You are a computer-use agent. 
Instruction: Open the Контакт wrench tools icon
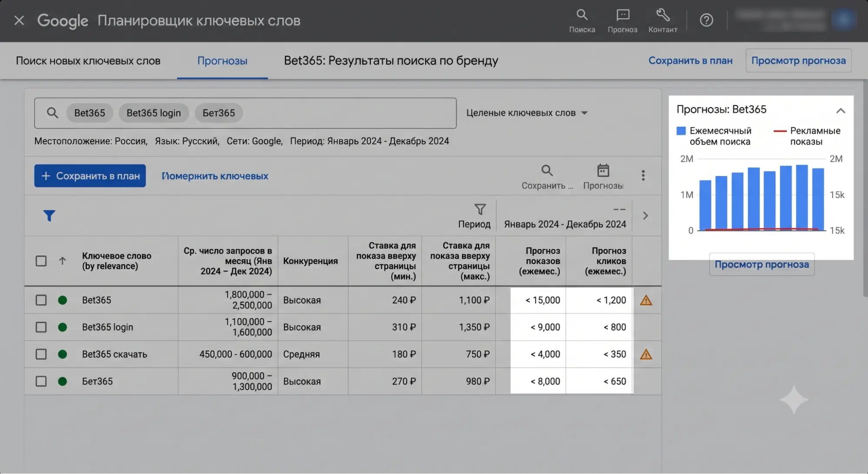coord(663,15)
